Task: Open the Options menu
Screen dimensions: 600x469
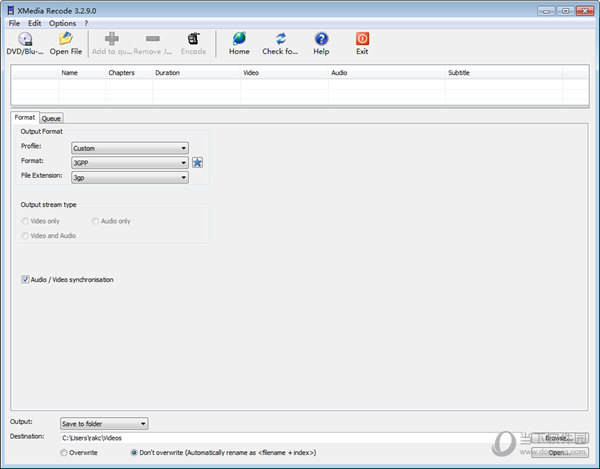Action: point(62,23)
